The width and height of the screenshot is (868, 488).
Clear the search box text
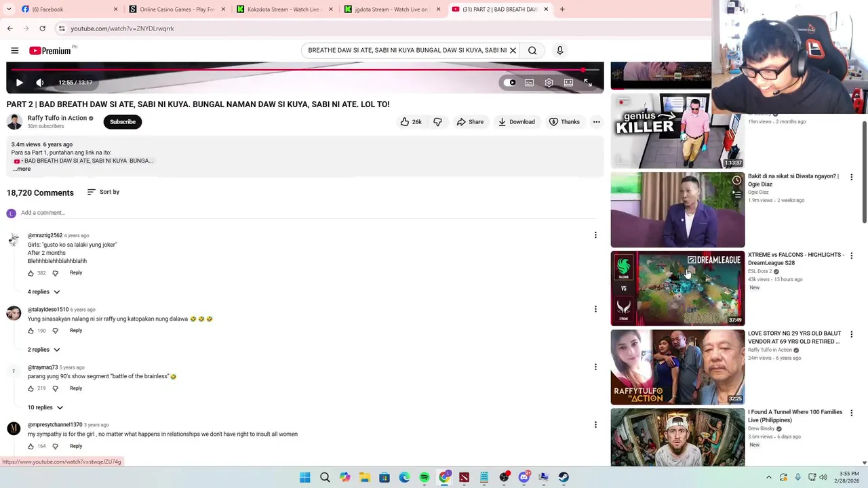pos(513,50)
